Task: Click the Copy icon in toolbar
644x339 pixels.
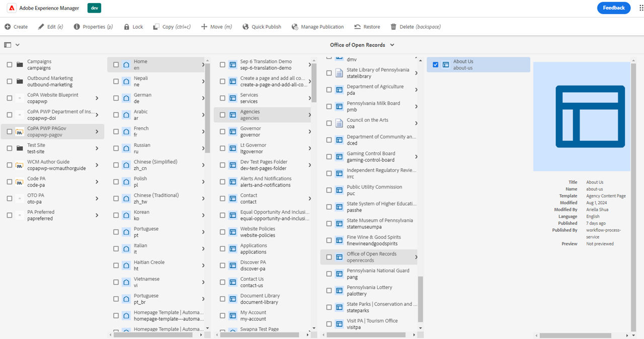Action: click(156, 27)
